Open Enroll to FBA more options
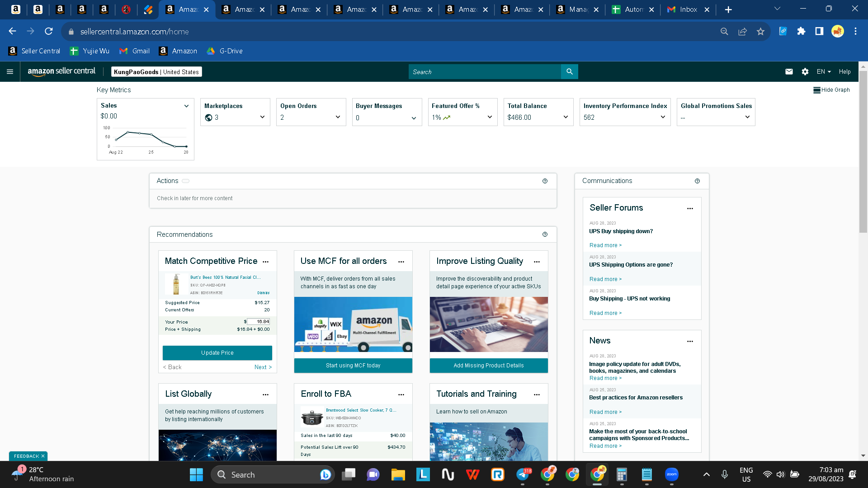Image resolution: width=868 pixels, height=488 pixels. [401, 394]
